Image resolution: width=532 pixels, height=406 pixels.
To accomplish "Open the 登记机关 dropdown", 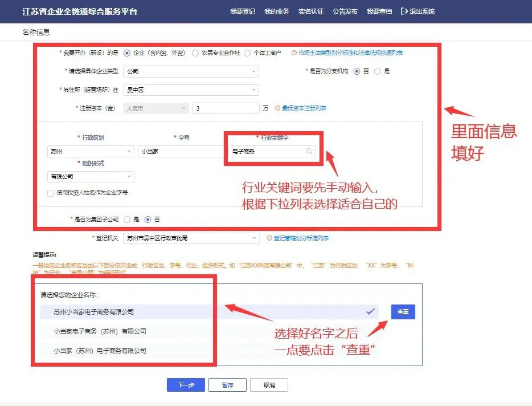I will pyautogui.click(x=191, y=238).
